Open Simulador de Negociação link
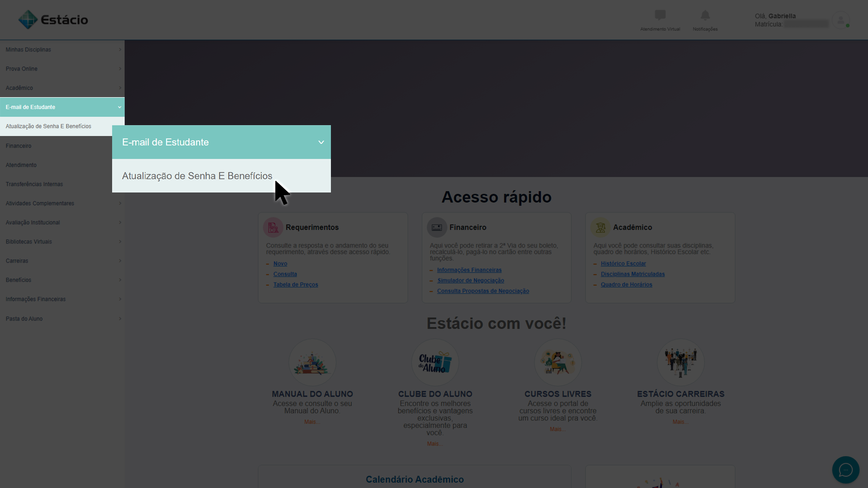The image size is (868, 488). [x=471, y=281]
